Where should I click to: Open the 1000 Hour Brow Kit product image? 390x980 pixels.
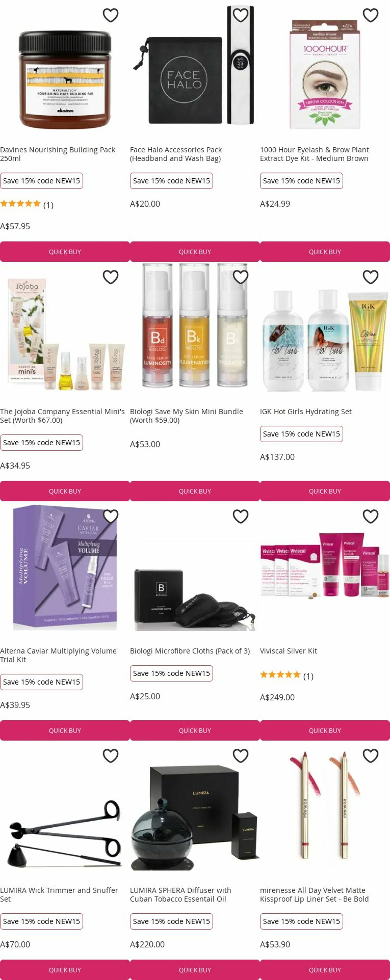[x=325, y=74]
